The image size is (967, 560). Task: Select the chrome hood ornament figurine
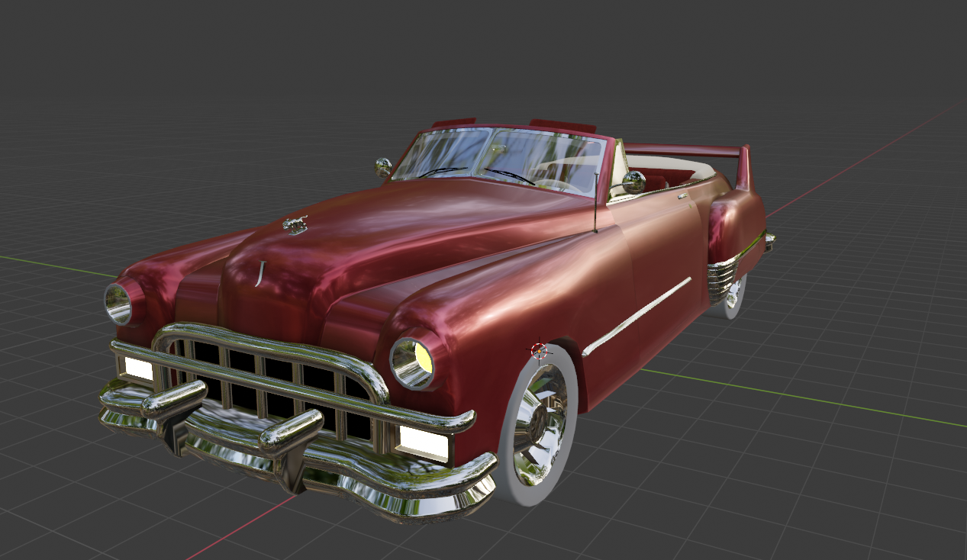coord(295,225)
